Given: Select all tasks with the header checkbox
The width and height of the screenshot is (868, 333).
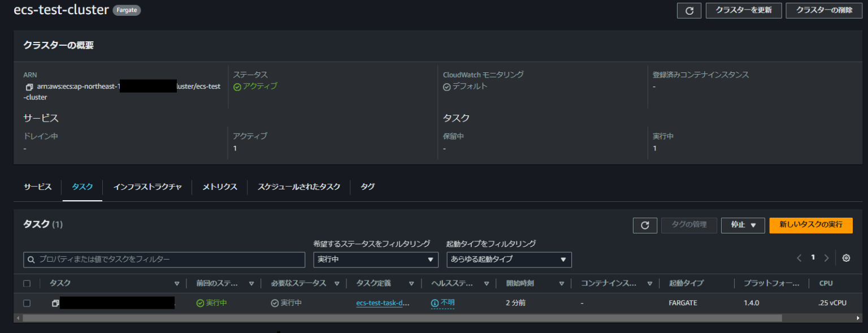Looking at the screenshot, I should coord(25,283).
